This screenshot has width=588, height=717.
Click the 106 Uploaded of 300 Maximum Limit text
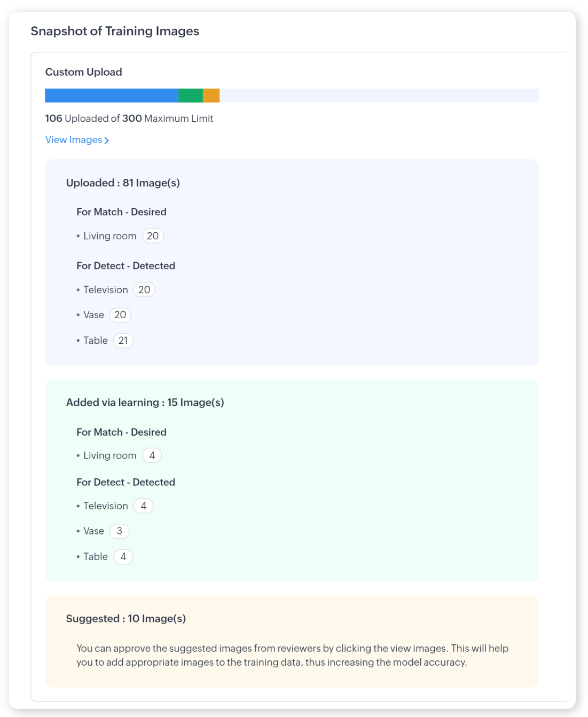click(129, 119)
